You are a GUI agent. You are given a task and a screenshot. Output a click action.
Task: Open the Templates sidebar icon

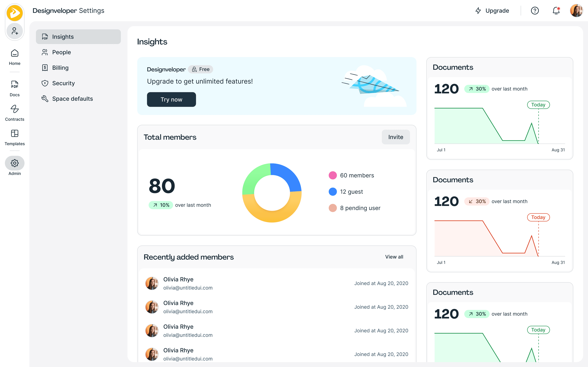[15, 133]
